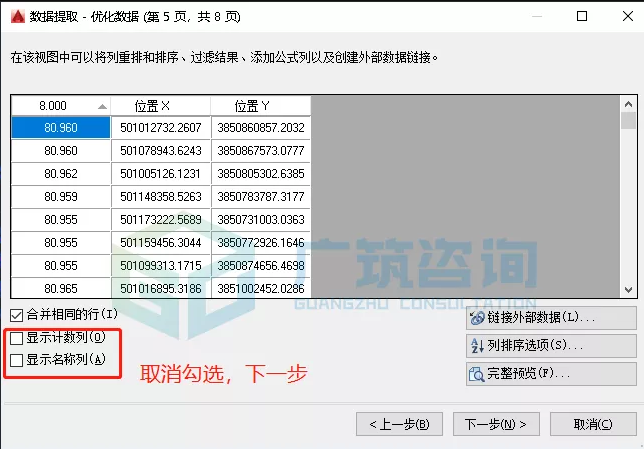This screenshot has height=449, width=644.
Task: Select cell 3850731003.0363
Action: click(261, 219)
